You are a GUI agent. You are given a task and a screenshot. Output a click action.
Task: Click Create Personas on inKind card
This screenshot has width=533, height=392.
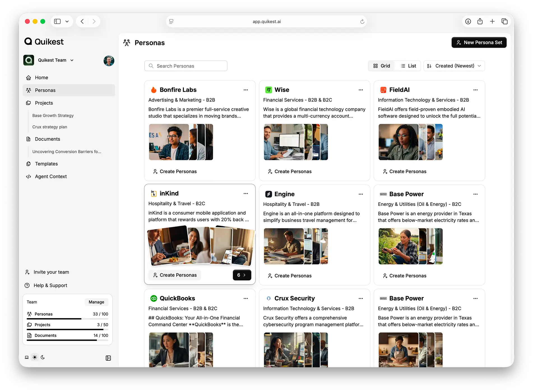pyautogui.click(x=175, y=275)
